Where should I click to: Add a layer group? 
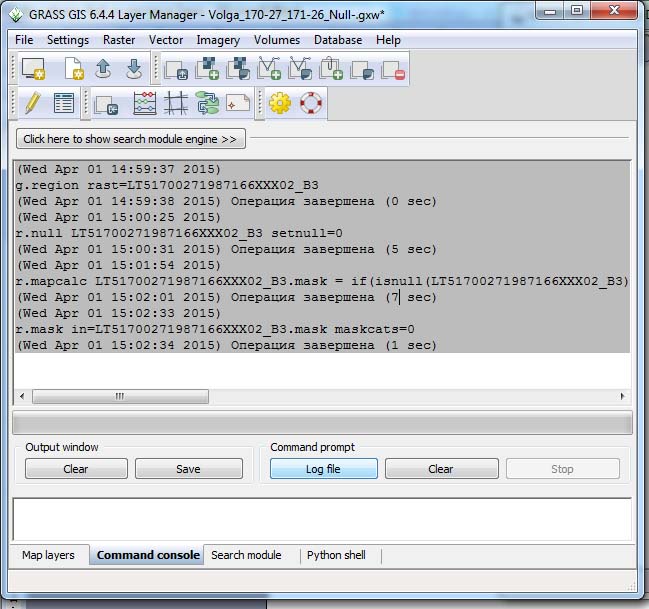point(331,68)
